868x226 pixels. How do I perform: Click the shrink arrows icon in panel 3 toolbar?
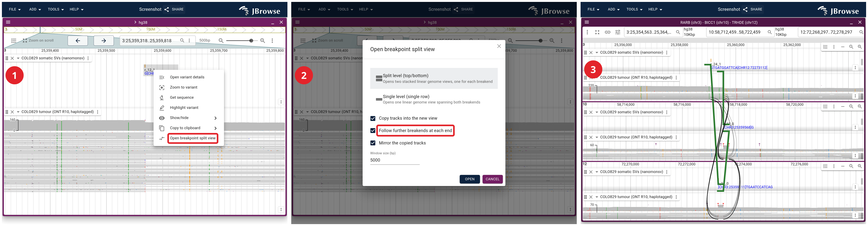[x=597, y=32]
